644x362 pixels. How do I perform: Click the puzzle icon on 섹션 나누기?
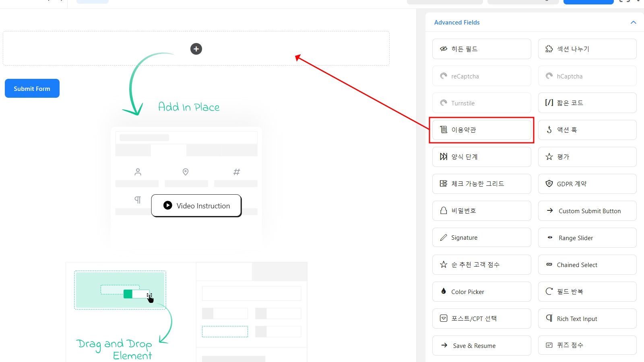coord(549,49)
